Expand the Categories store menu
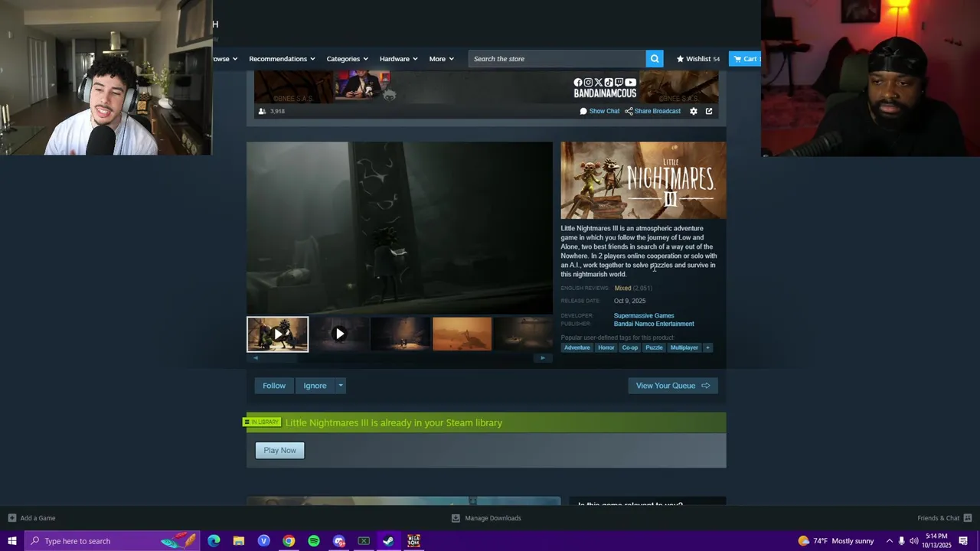The width and height of the screenshot is (980, 551). pyautogui.click(x=348, y=59)
